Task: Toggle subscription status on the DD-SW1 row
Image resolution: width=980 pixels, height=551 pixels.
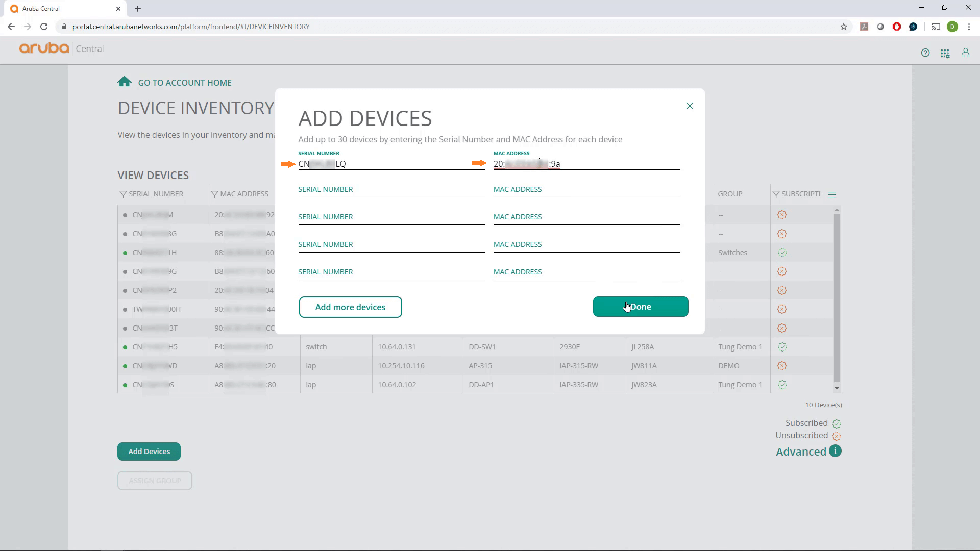Action: pyautogui.click(x=782, y=346)
